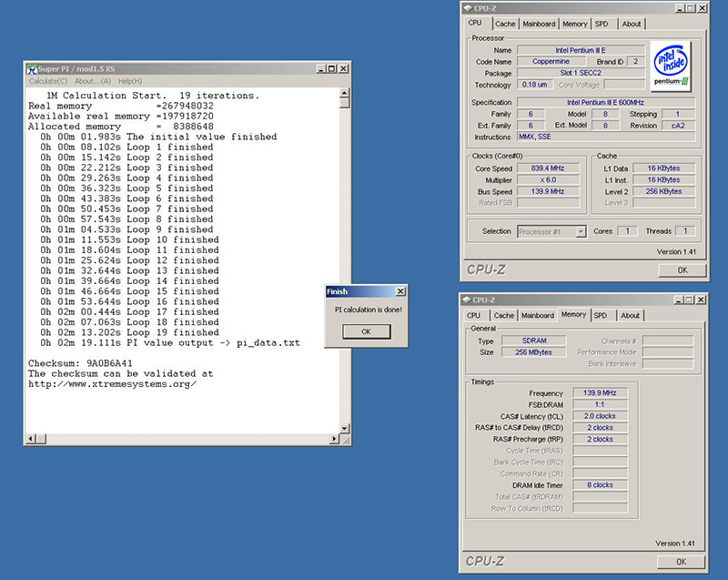Switch to About tab in lower CPU-Z
728x580 pixels.
(630, 315)
